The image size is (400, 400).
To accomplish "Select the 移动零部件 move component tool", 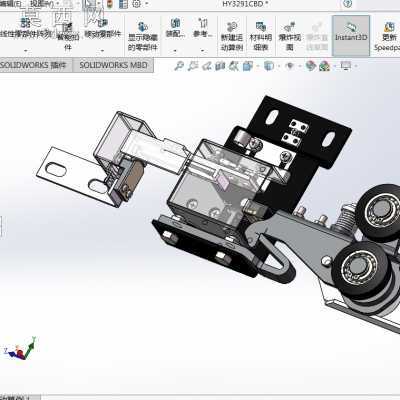I will (102, 28).
